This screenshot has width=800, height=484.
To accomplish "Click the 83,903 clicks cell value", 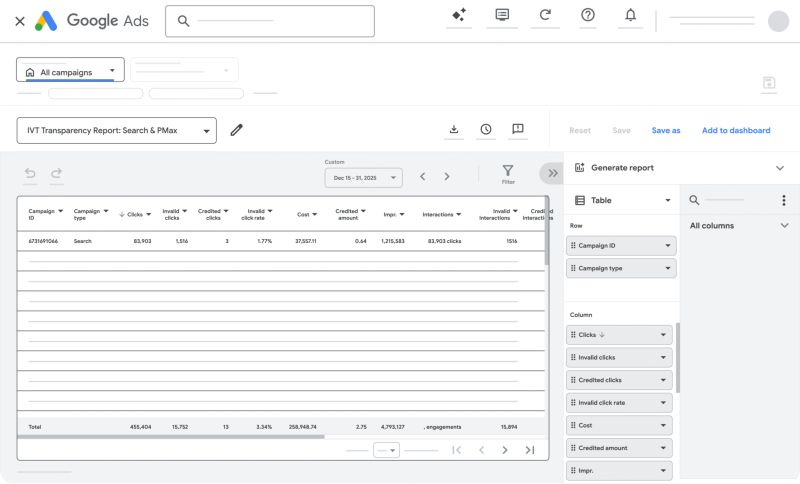I will click(142, 241).
